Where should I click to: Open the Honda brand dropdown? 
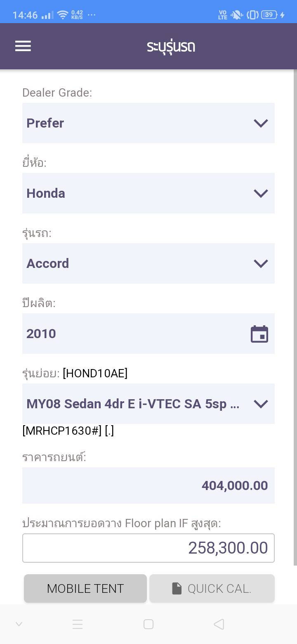click(x=148, y=193)
